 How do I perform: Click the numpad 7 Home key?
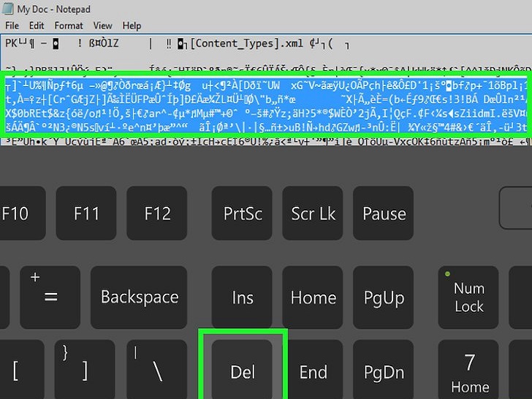tap(468, 370)
